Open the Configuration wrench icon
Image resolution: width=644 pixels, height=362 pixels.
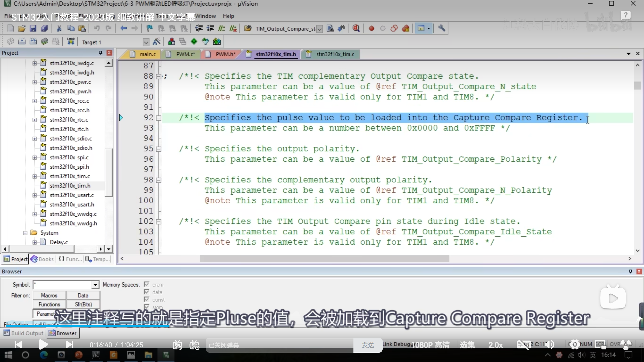click(x=442, y=28)
